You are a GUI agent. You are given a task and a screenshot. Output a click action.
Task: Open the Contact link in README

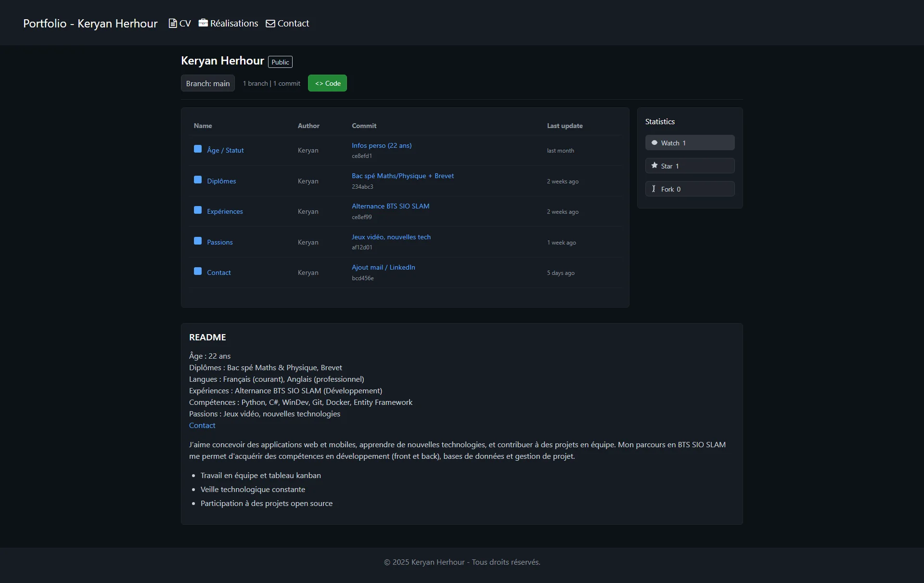202,426
